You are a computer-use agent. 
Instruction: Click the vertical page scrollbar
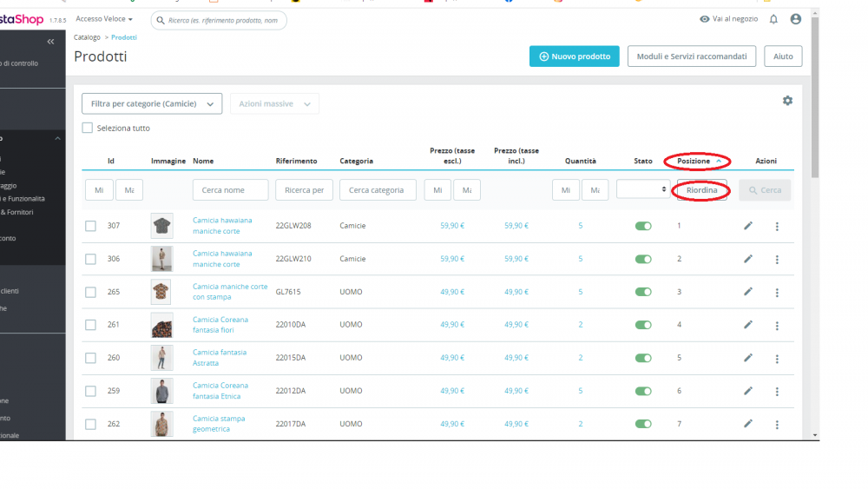(x=815, y=97)
